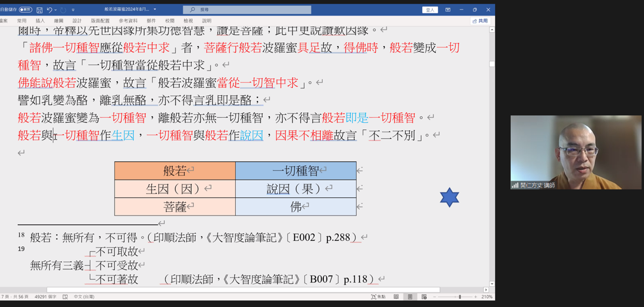Expand the undo history dropdown arrow
Screen dimensions: 644x307
(55, 10)
